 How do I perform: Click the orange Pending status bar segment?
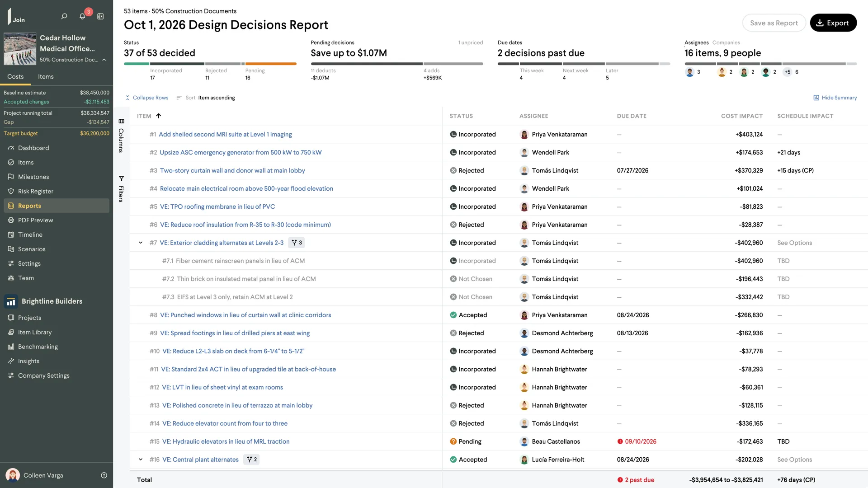[x=271, y=64]
